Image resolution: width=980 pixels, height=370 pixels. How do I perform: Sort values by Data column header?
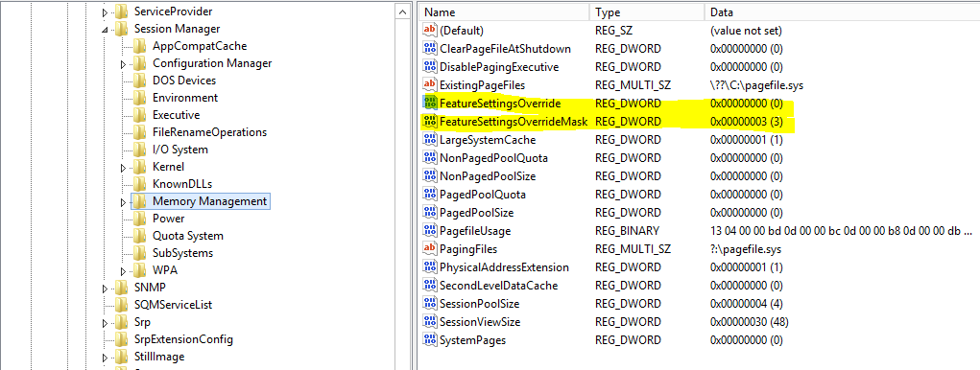click(842, 12)
